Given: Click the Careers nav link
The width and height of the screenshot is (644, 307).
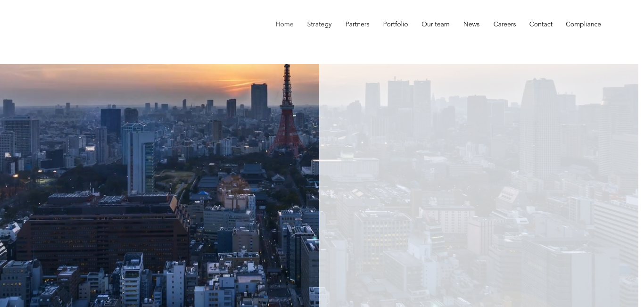Looking at the screenshot, I should (x=504, y=24).
